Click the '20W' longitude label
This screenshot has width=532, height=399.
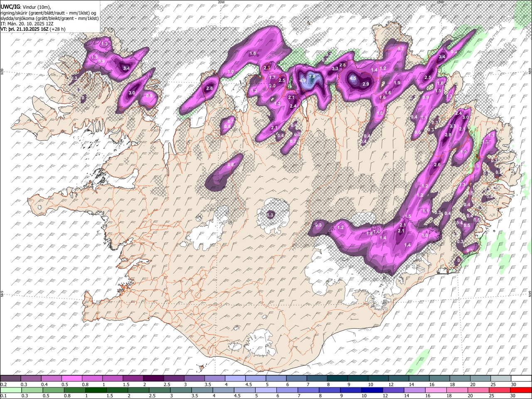(221, 2)
